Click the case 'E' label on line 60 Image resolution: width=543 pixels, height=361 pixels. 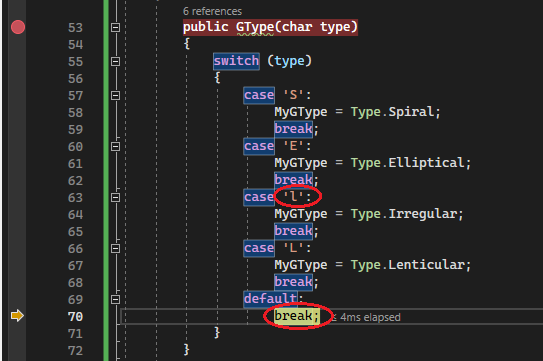(277, 146)
